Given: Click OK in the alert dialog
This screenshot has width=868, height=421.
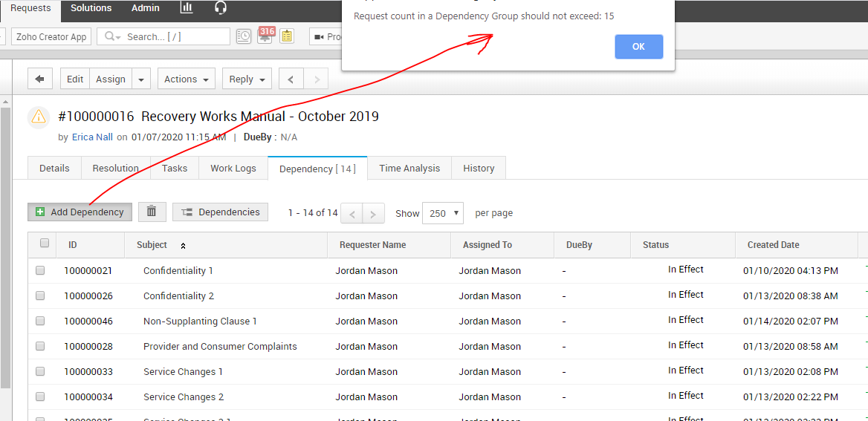Looking at the screenshot, I should (639, 47).
